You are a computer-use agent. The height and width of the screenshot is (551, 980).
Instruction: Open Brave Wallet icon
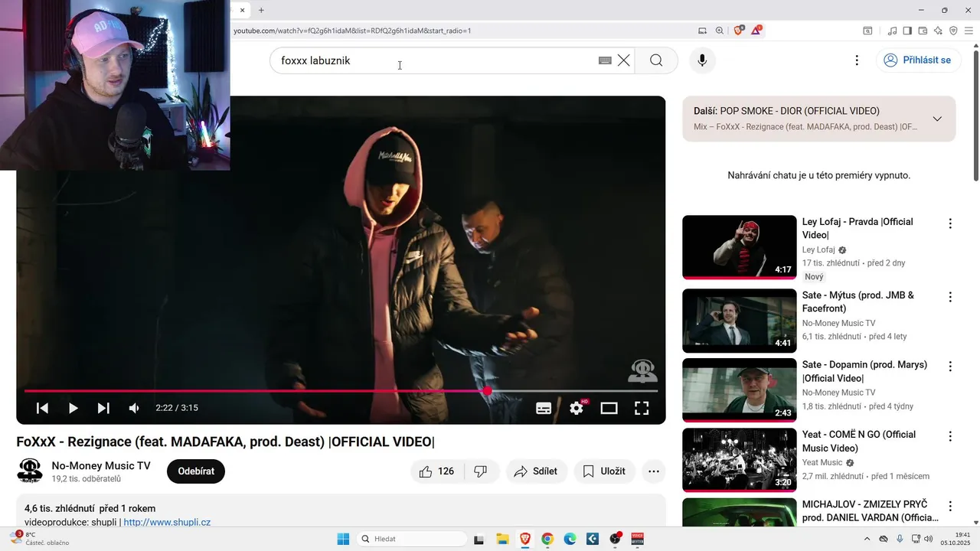(923, 31)
